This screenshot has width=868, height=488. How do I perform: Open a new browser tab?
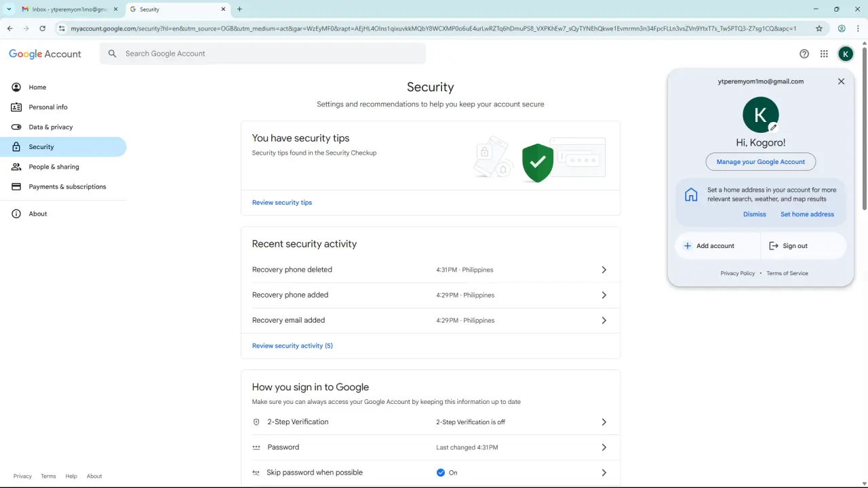pos(239,9)
